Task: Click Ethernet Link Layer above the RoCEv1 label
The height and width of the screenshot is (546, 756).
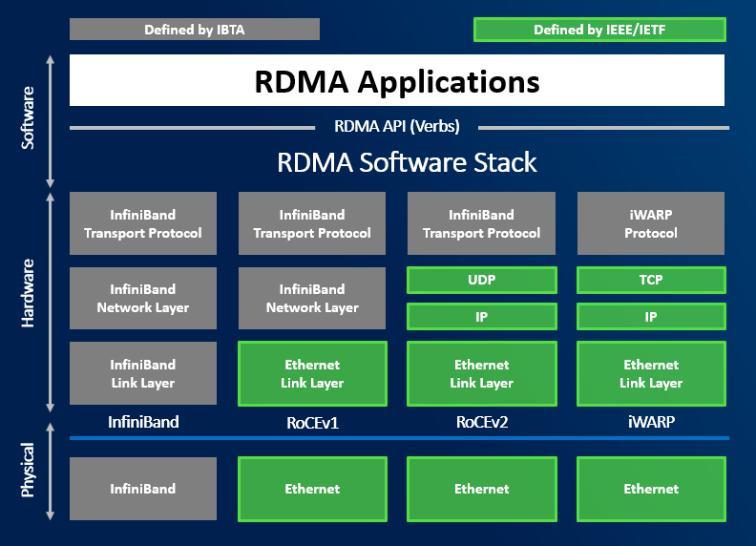Action: point(312,373)
